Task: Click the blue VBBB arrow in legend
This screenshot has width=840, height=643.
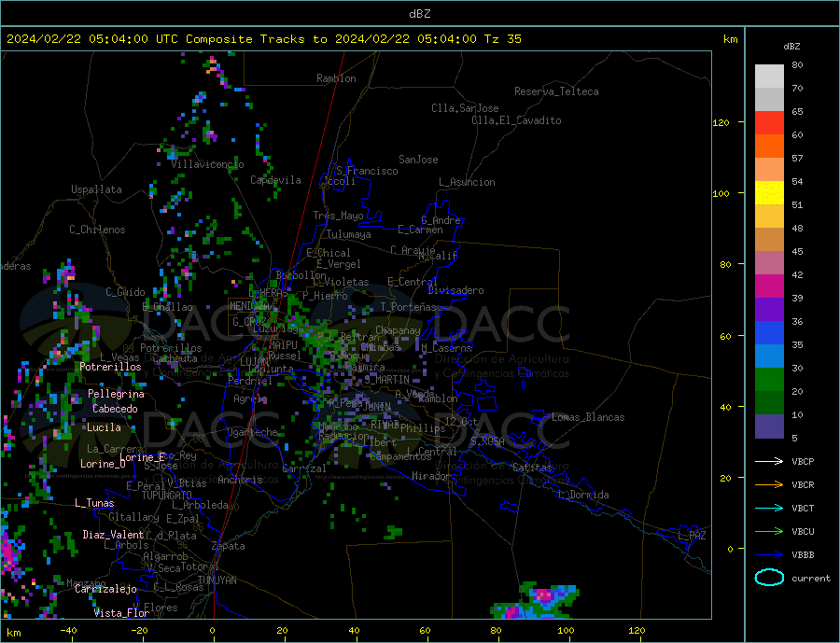Action: [769, 554]
